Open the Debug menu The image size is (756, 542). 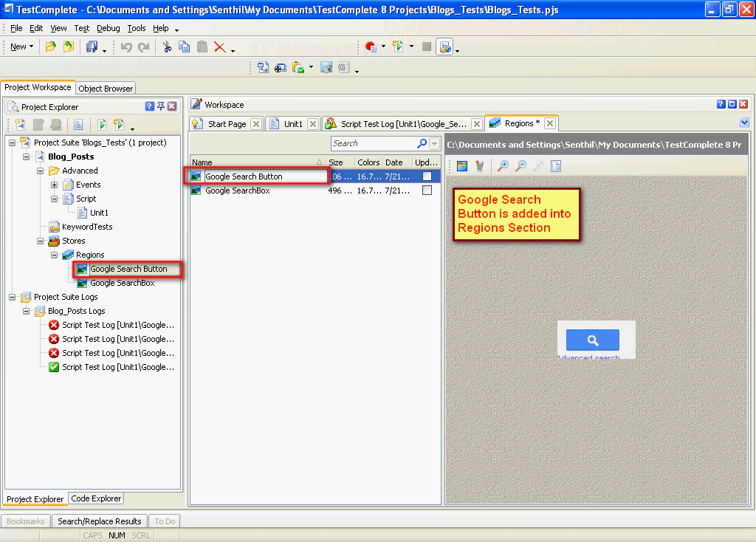(x=108, y=28)
